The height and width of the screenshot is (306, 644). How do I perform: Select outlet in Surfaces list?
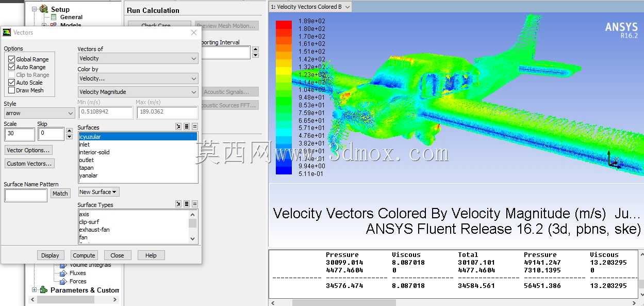[x=138, y=160]
